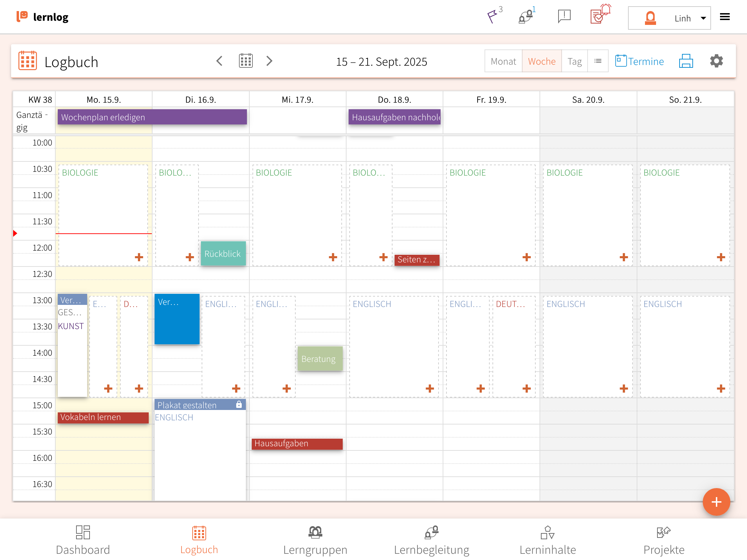Click the orange floating add button

[716, 502]
